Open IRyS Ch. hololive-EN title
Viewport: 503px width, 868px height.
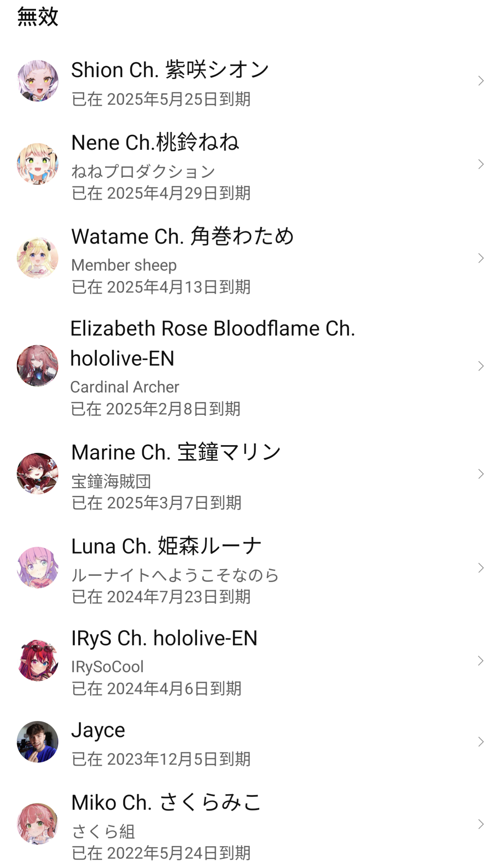click(164, 638)
